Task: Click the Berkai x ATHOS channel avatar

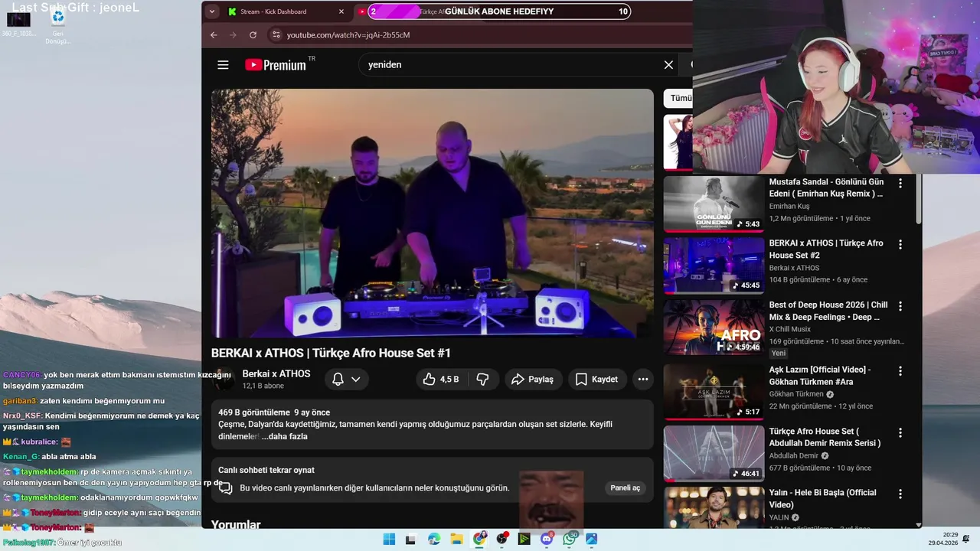Action: point(223,379)
